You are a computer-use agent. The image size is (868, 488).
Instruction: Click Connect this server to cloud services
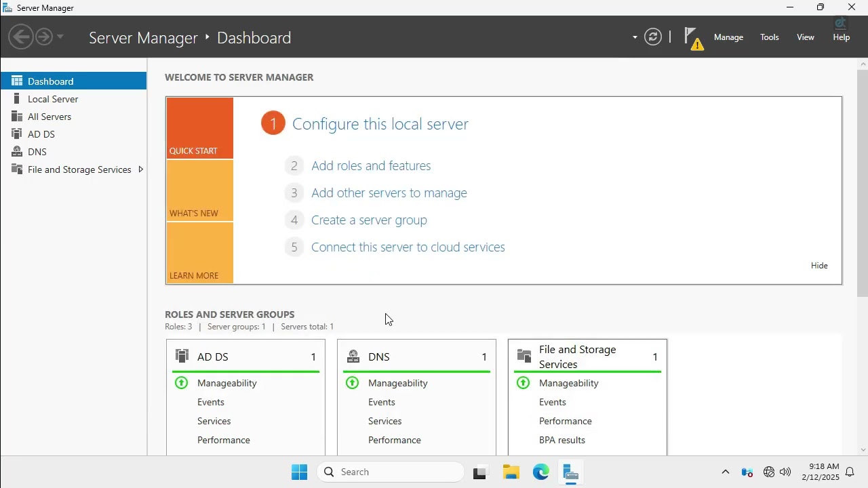click(408, 247)
